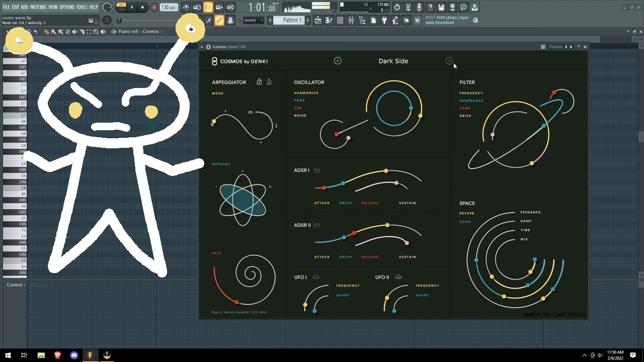
Task: Open the Presets menu in Cosmos titlebar
Action: click(556, 47)
